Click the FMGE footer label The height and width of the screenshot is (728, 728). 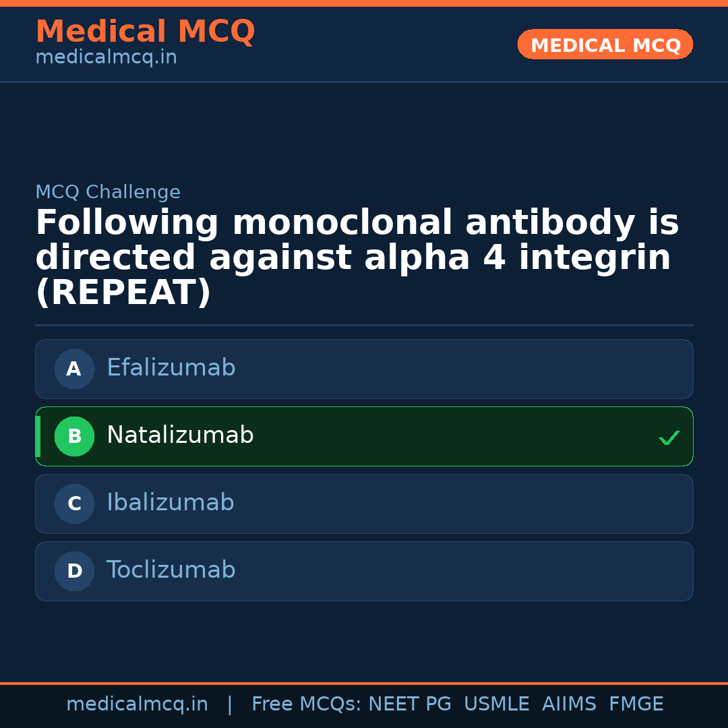636,704
